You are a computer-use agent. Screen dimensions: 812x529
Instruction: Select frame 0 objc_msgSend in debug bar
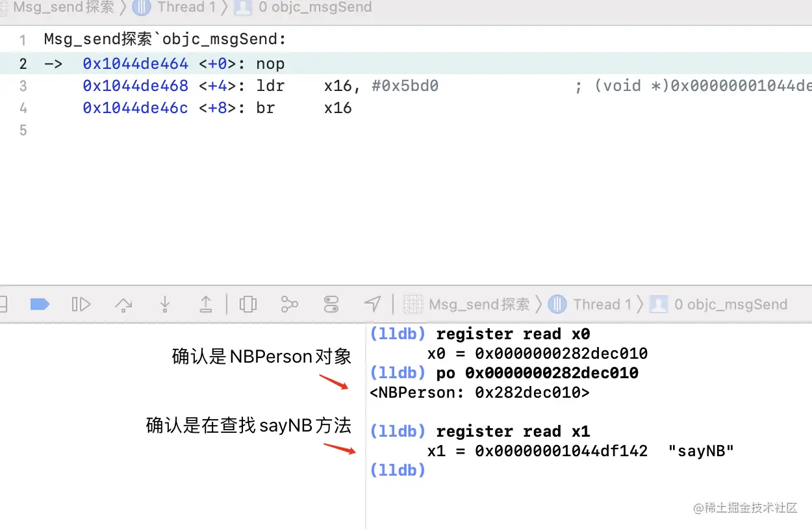click(x=731, y=304)
